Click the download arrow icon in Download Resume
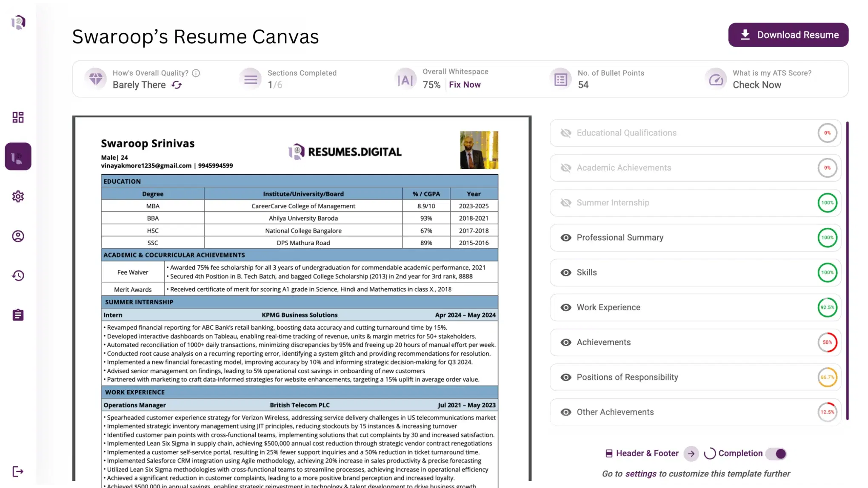868x488 pixels. click(745, 35)
